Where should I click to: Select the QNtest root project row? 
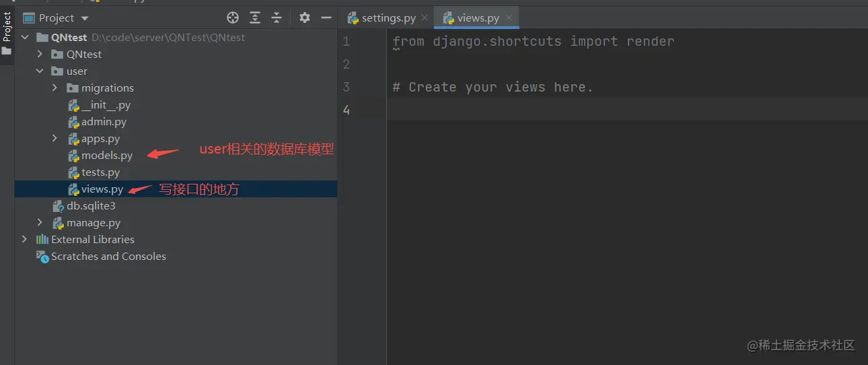click(176, 38)
